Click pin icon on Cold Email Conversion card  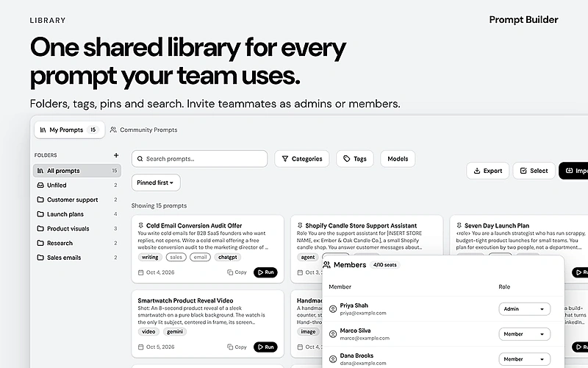[141, 225]
